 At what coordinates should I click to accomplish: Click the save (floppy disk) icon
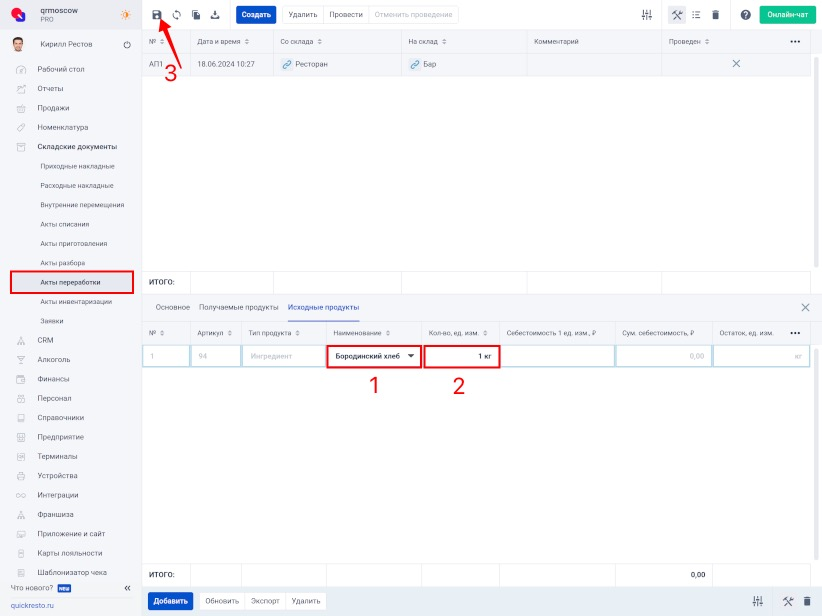tap(156, 15)
